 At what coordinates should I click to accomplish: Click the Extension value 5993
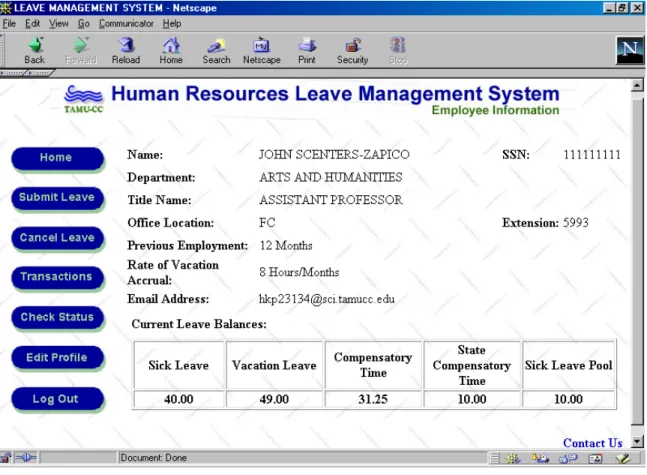576,222
